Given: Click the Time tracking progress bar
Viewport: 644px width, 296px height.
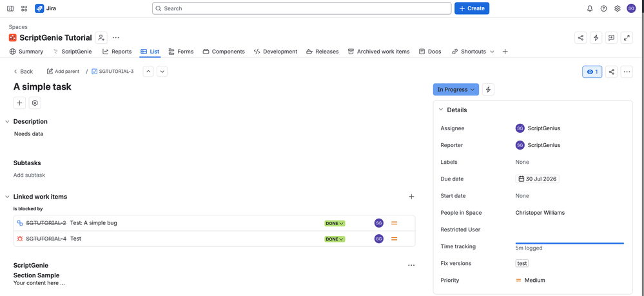Looking at the screenshot, I should pyautogui.click(x=570, y=243).
